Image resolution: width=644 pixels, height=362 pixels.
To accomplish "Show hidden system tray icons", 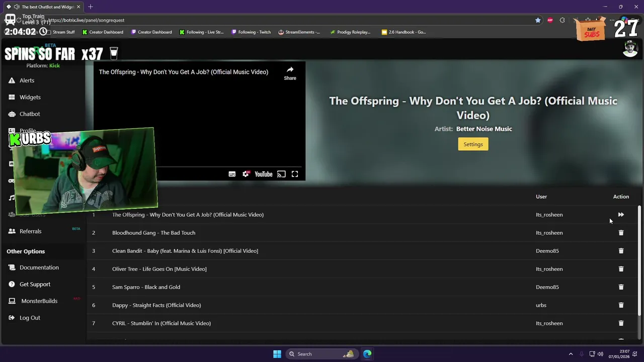I will (571, 354).
